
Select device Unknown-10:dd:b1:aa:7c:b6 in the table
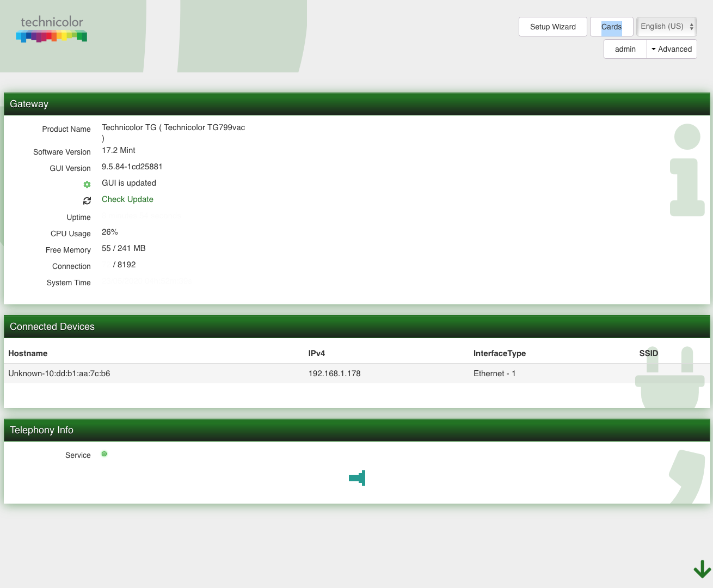coord(59,373)
